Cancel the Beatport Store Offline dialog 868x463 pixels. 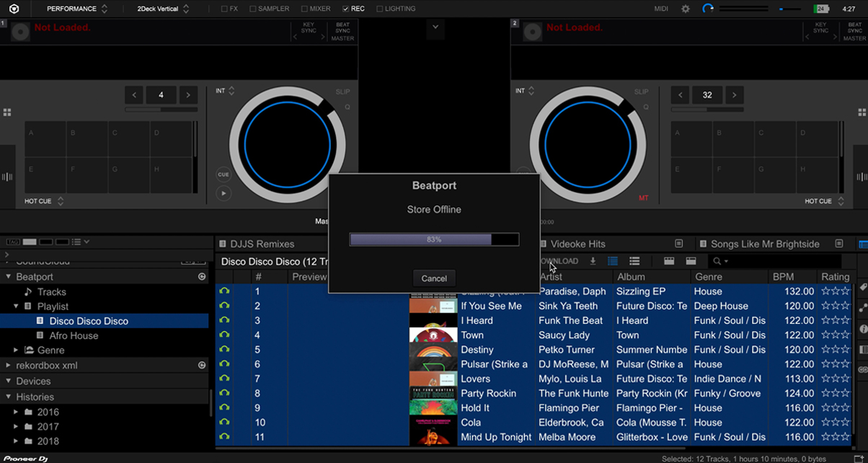pos(434,278)
